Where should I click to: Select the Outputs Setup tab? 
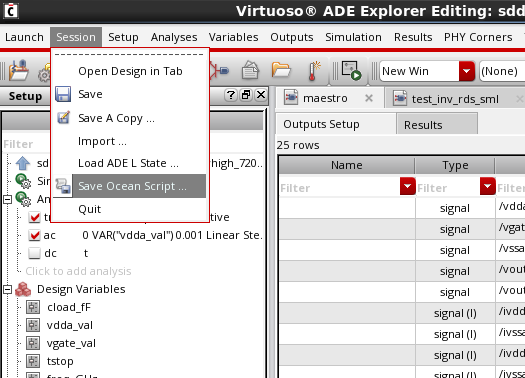pos(336,124)
